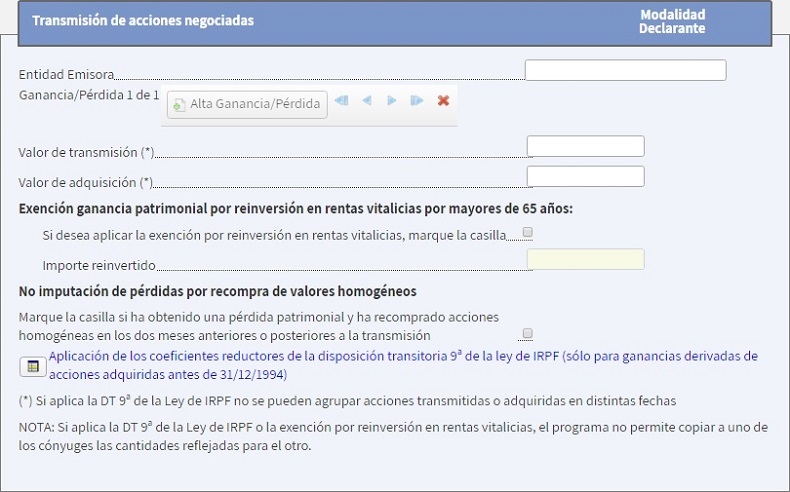Click the Alta Ganancia/Pérdida button
Viewport: 790px width, 492px height.
247,104
